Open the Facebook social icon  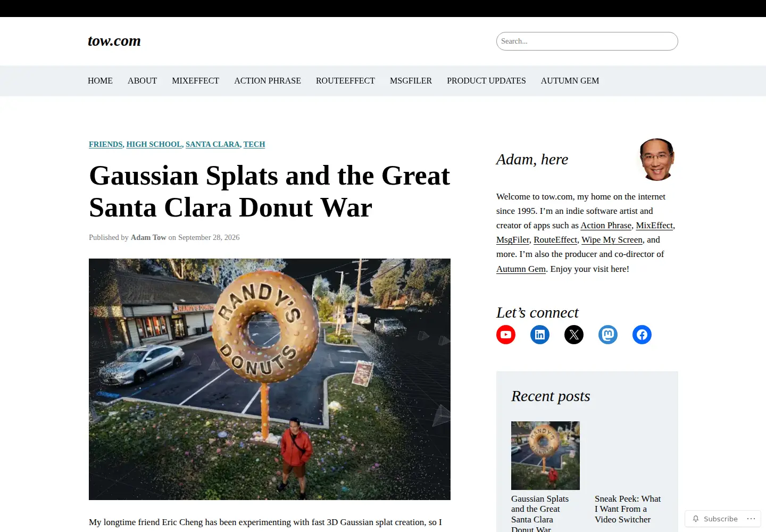pos(642,335)
